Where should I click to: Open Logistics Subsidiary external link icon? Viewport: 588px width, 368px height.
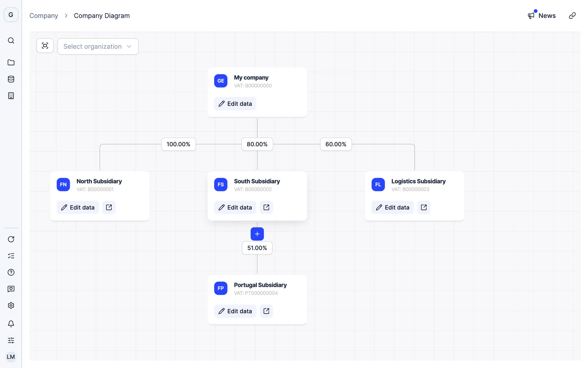[x=424, y=207]
